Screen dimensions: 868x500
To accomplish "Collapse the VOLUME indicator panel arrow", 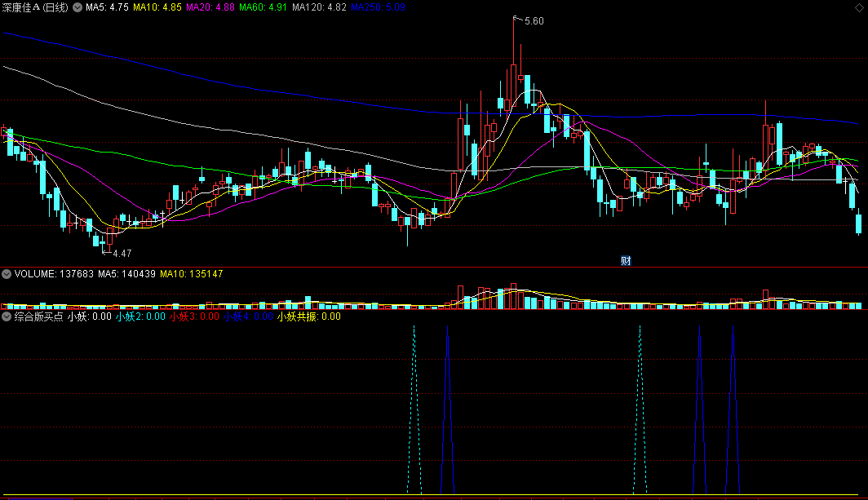I will [x=7, y=274].
